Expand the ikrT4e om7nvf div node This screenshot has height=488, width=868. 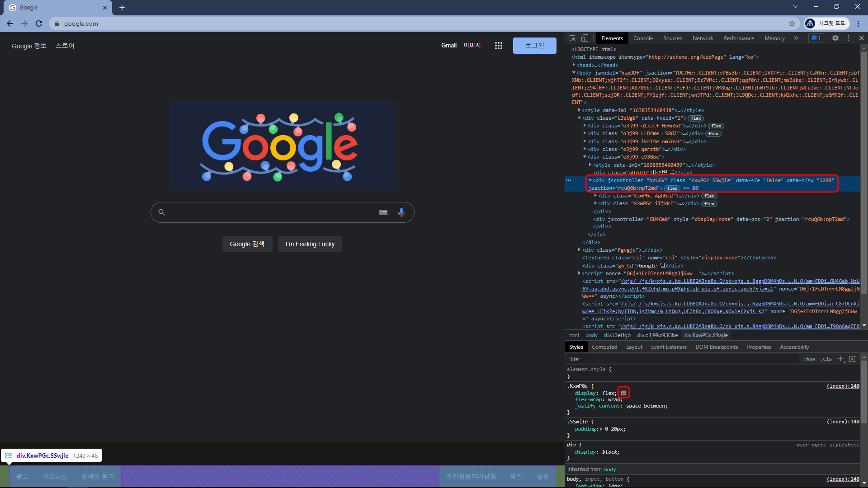point(585,141)
